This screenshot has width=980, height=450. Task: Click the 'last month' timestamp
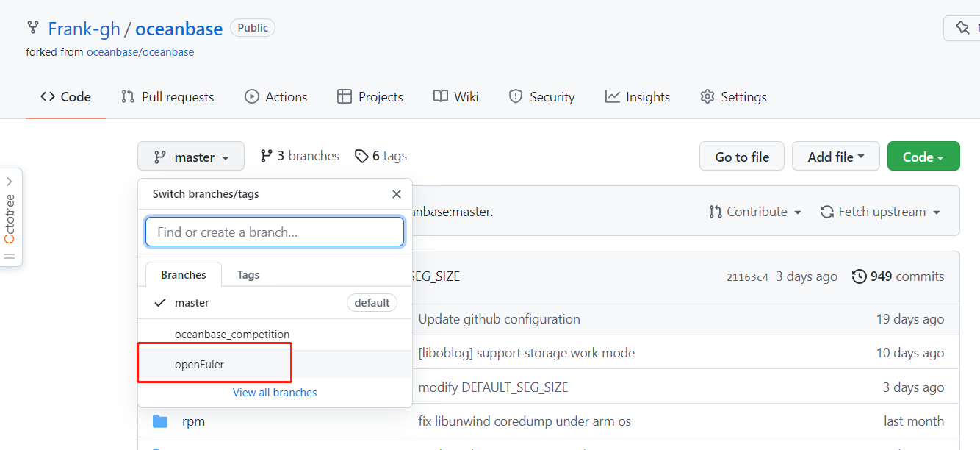pyautogui.click(x=914, y=421)
